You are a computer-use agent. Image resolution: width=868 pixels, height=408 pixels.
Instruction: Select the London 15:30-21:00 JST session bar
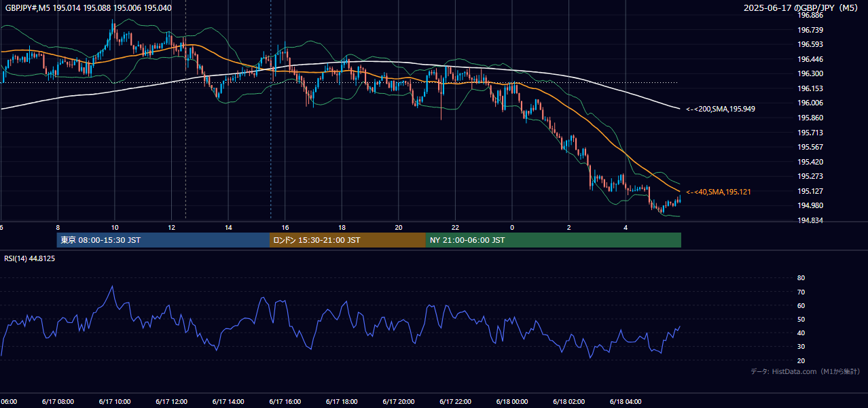[348, 240]
